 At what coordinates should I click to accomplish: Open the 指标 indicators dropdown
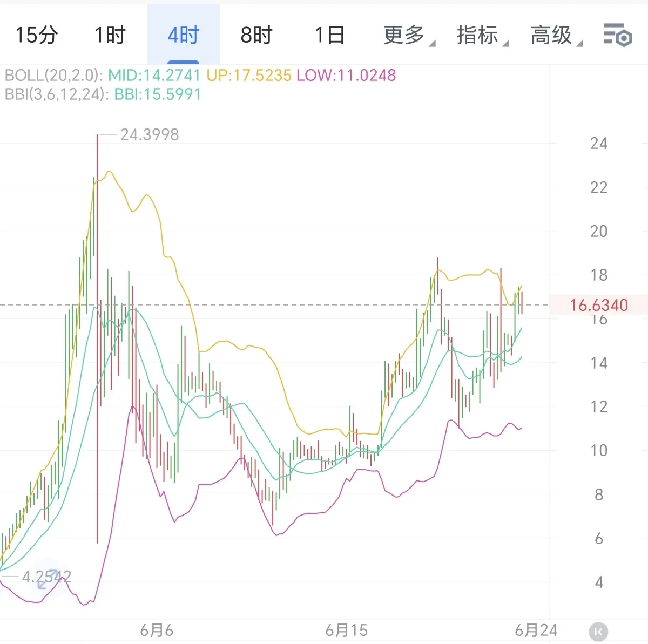(482, 36)
